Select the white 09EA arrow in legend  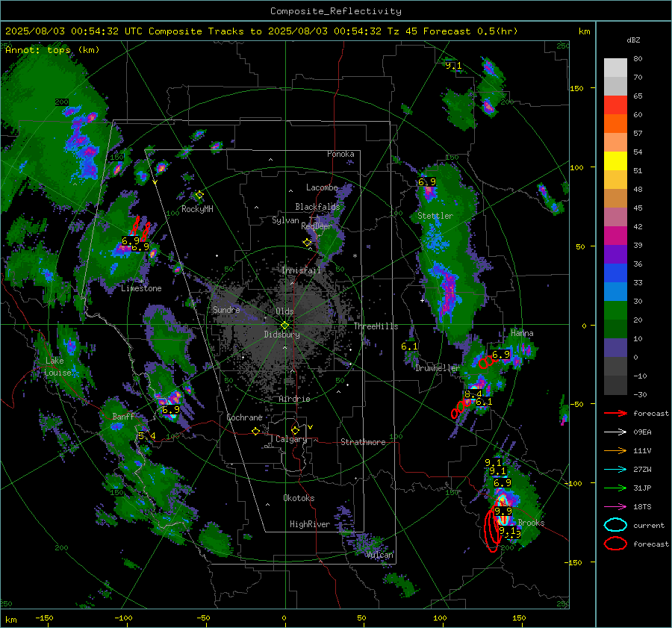coord(615,432)
